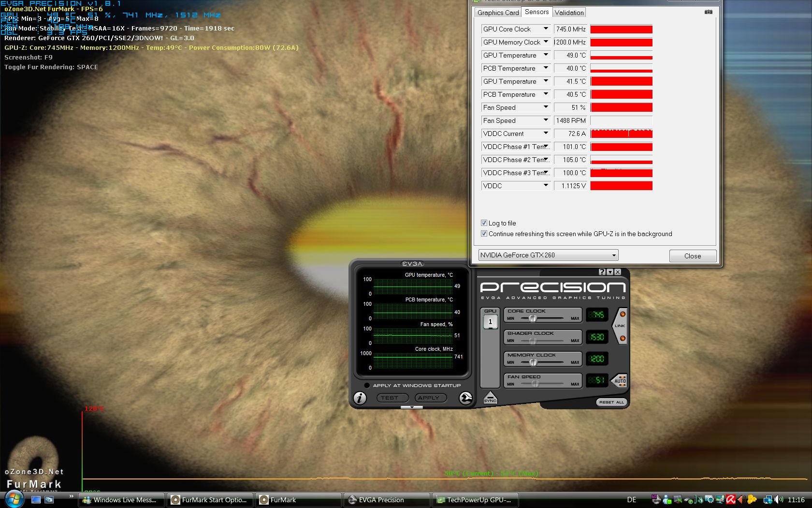The image size is (812, 508).
Task: Click the Shader Clock slider handle
Action: 533,341
